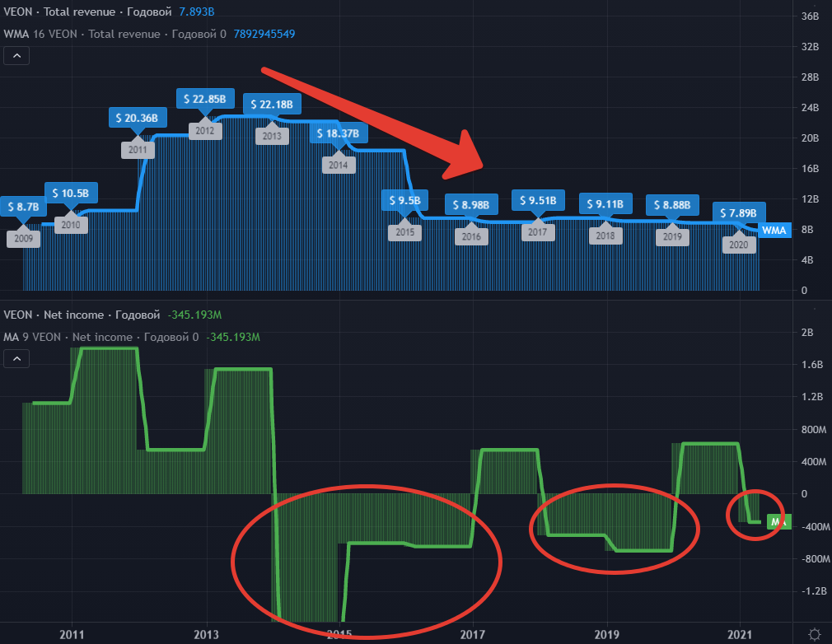Click the 7.893B revenue value
832x644 pixels.
pos(197,12)
